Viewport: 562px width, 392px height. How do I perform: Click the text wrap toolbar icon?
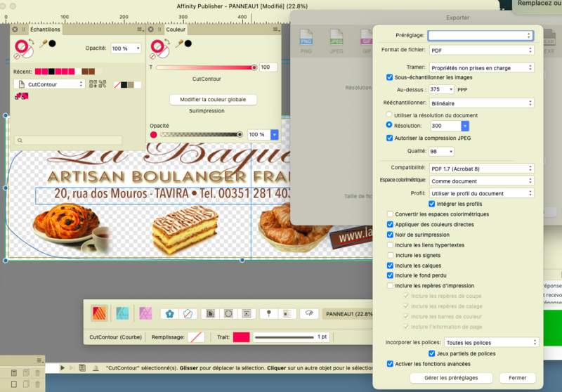click(287, 314)
